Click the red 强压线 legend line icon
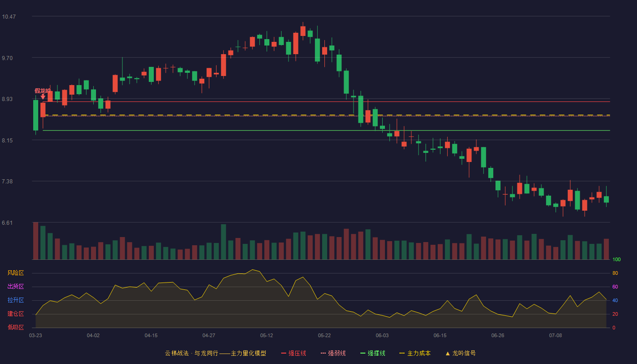The image size is (637, 364). tap(283, 353)
